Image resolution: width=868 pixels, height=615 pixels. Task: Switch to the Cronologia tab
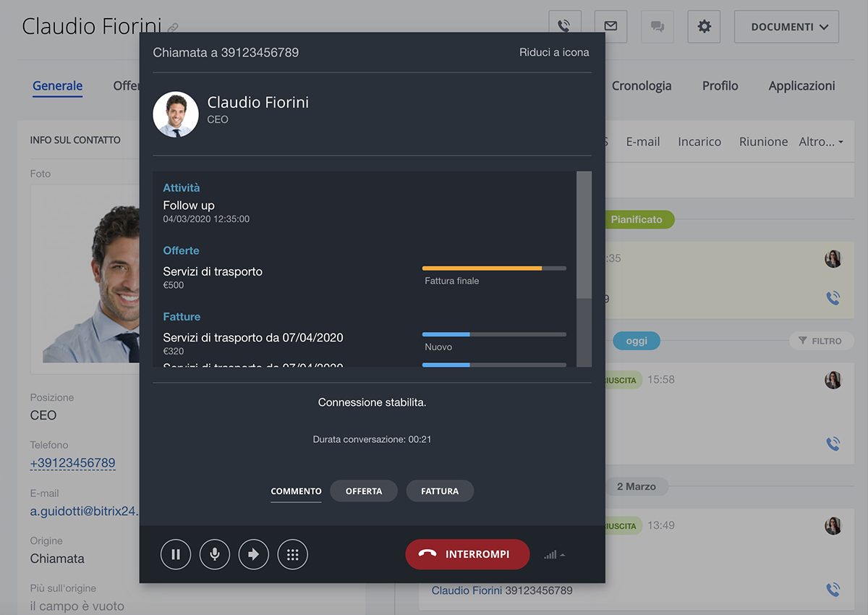[x=642, y=85]
